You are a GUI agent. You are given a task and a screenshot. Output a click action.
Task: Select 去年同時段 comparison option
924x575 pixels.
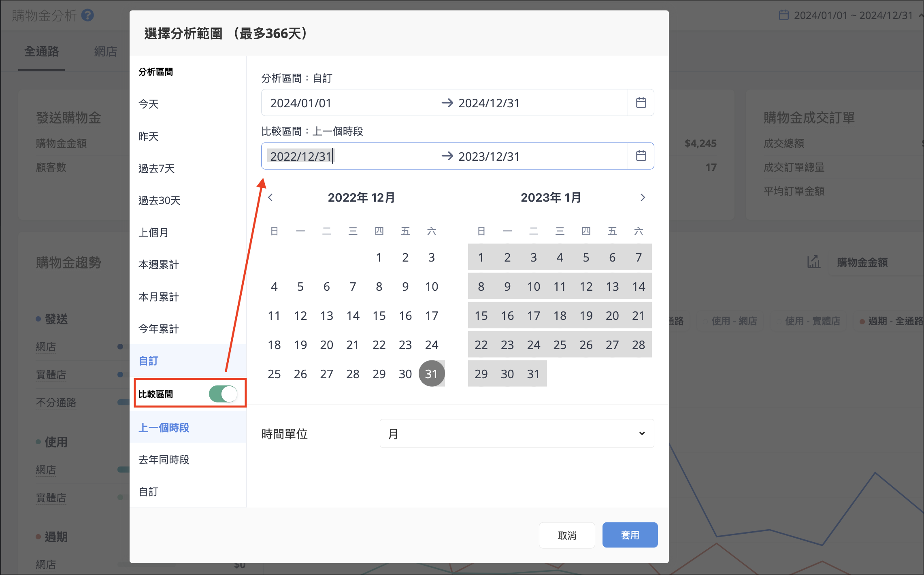point(164,460)
